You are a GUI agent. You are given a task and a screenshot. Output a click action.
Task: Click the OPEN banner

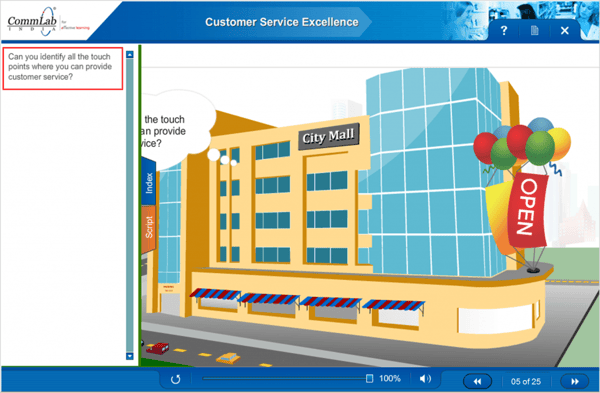528,209
